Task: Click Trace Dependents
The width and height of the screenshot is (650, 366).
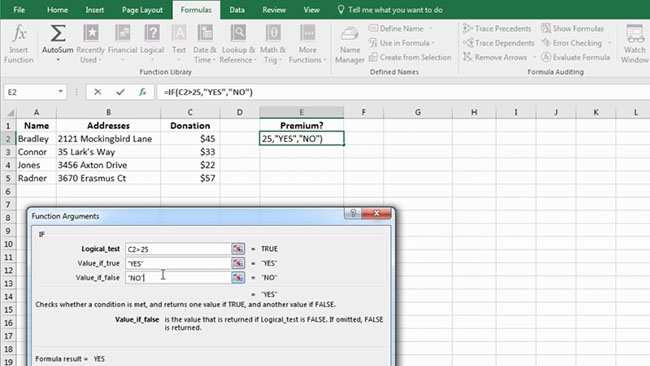Action: 498,43
